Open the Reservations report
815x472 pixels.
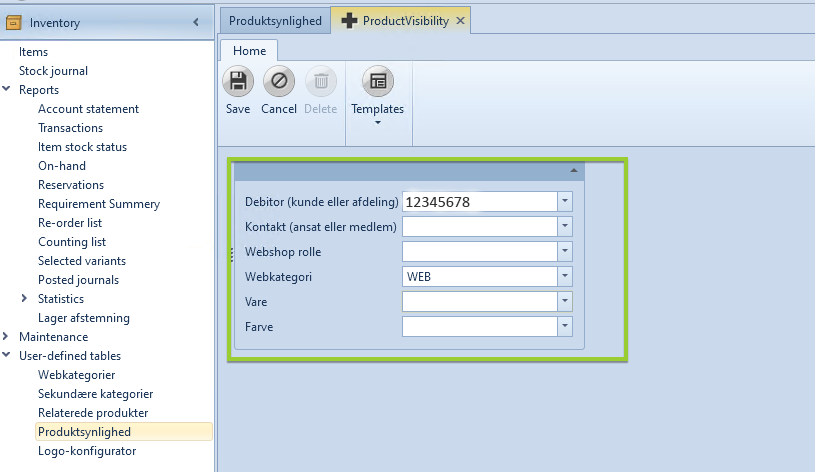click(x=71, y=185)
